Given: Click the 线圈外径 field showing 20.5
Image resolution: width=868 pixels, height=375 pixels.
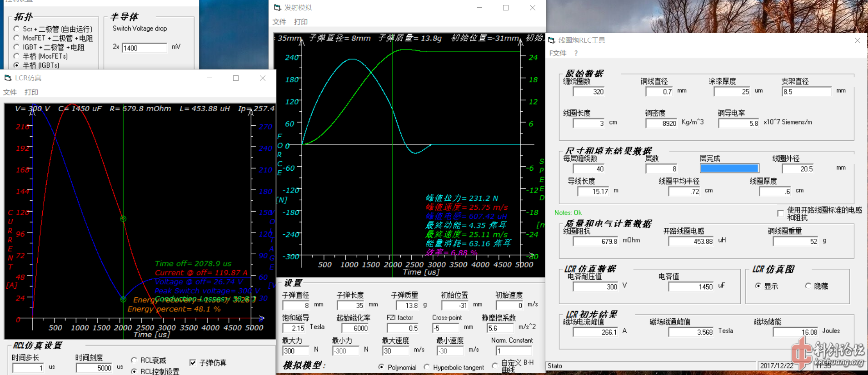Looking at the screenshot, I should pos(798,168).
